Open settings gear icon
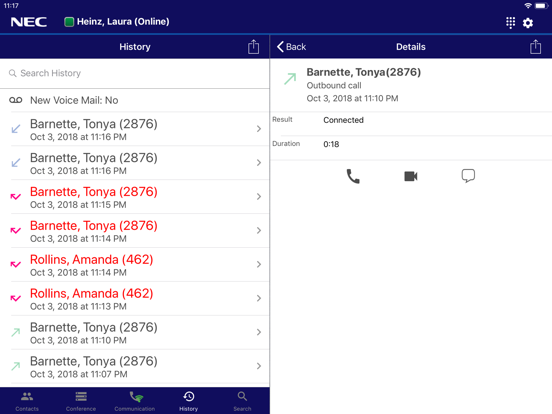This screenshot has height=414, width=552. tap(528, 23)
